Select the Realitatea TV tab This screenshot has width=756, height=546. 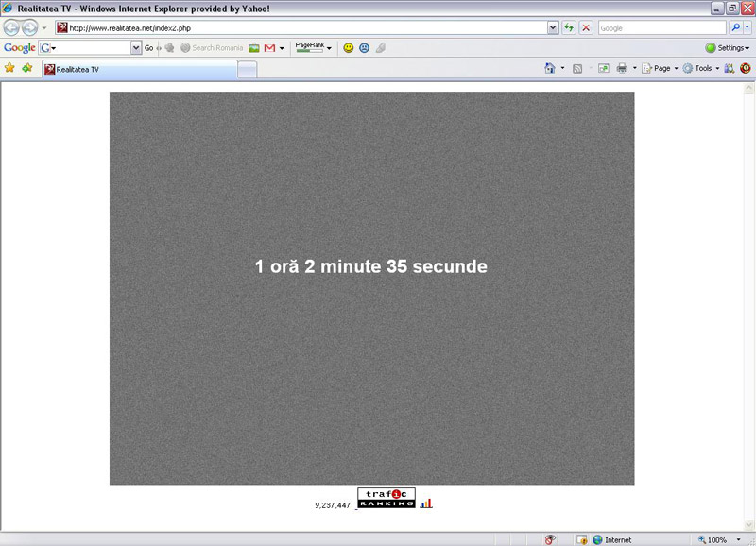click(x=140, y=69)
